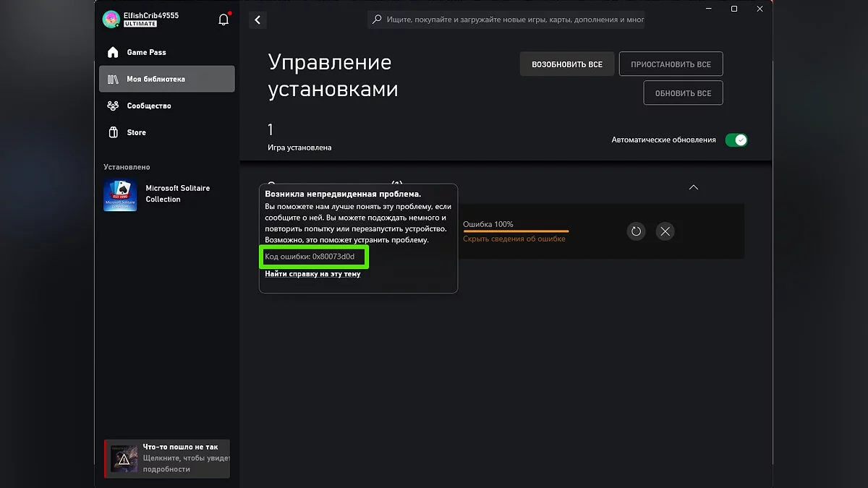The height and width of the screenshot is (488, 868).
Task: Click the ElfishCrib49555 profile avatar
Action: click(x=111, y=20)
